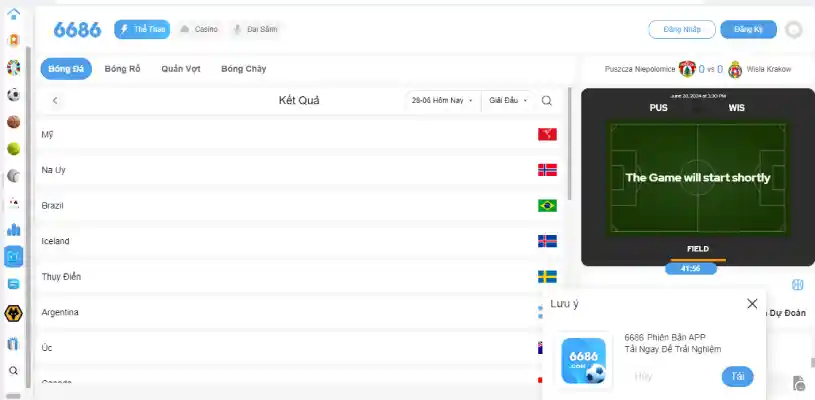
Task: Go back using arrow left of Kết Quả
Action: click(55, 101)
